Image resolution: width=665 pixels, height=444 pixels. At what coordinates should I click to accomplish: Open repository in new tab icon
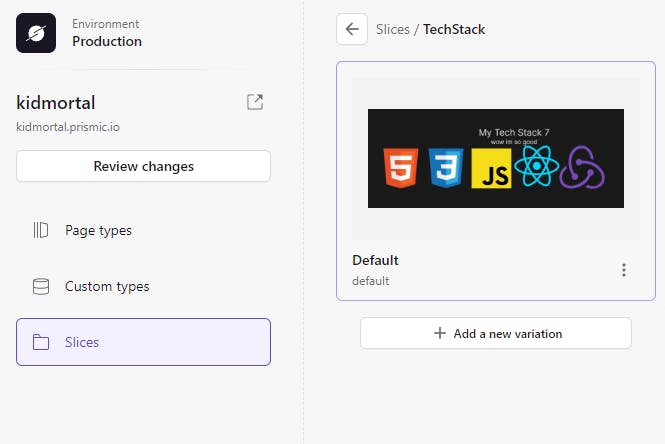pyautogui.click(x=255, y=102)
